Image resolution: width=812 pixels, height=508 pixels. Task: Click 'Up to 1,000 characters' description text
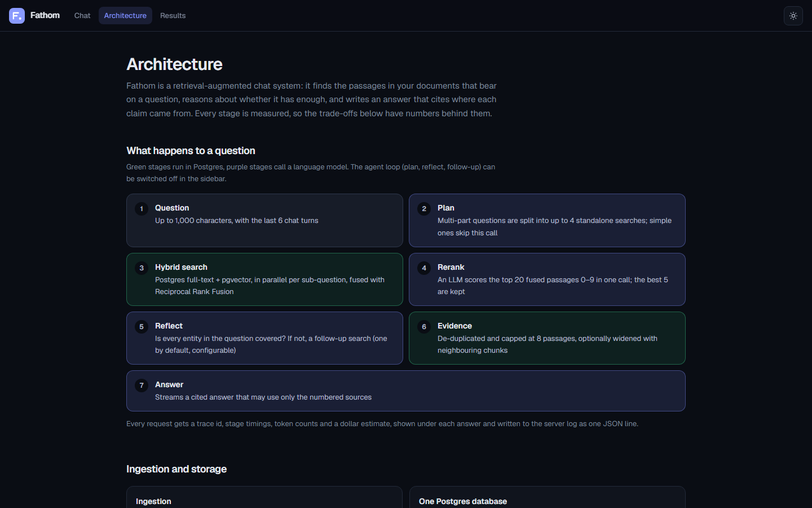(x=237, y=221)
